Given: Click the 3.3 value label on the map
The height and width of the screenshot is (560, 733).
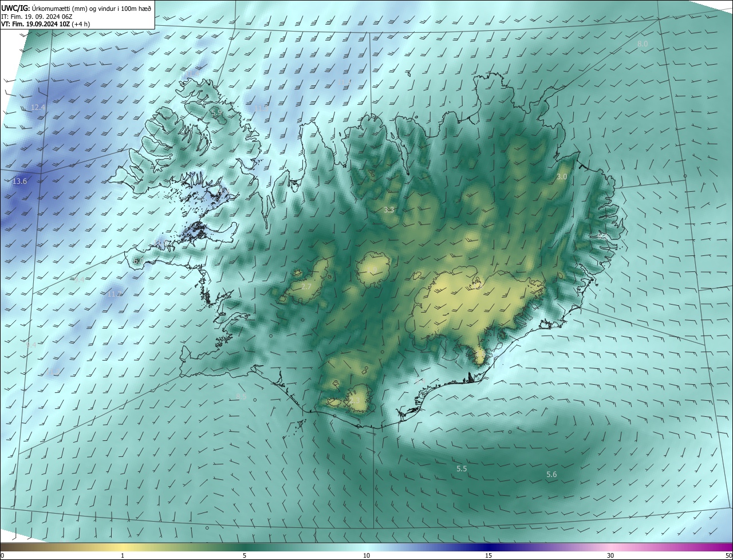Looking at the screenshot, I should tap(389, 210).
